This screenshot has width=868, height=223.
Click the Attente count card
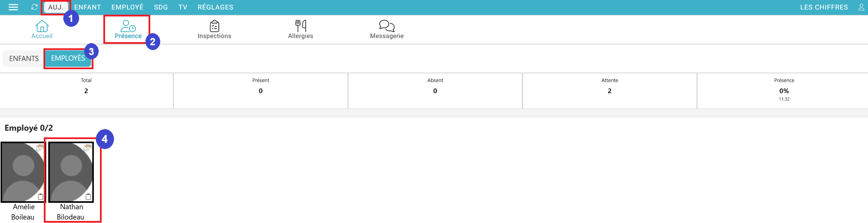[x=609, y=91]
